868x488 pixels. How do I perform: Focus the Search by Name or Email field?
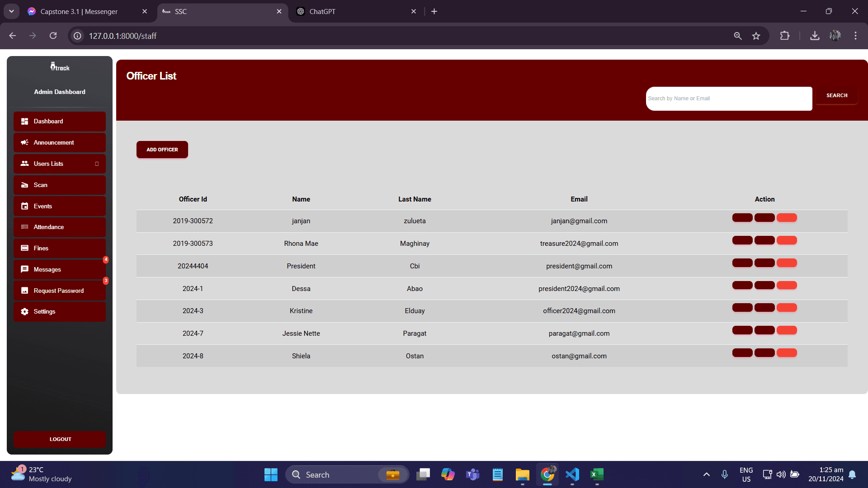(729, 99)
